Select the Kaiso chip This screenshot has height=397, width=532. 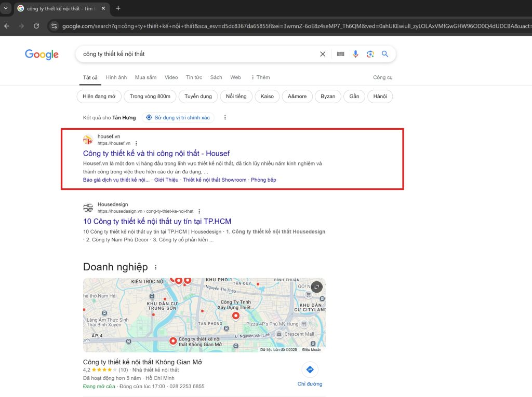(267, 97)
